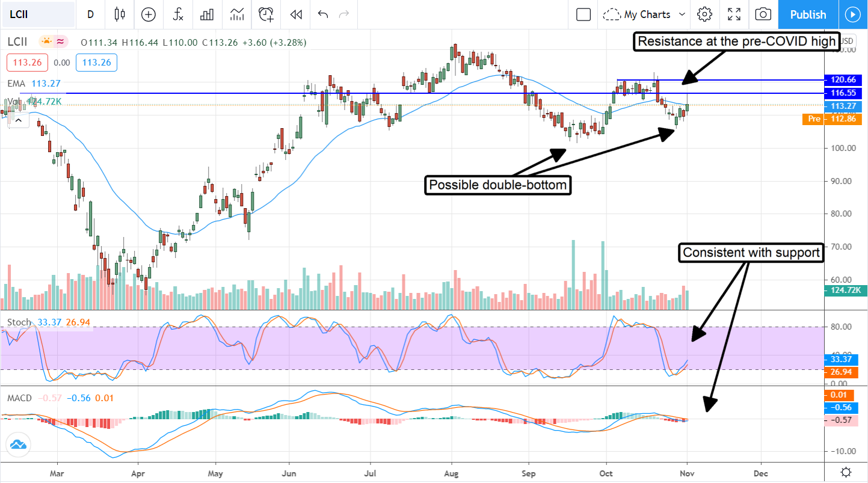Select the EMA indicator legend label
868x483 pixels.
click(16, 84)
